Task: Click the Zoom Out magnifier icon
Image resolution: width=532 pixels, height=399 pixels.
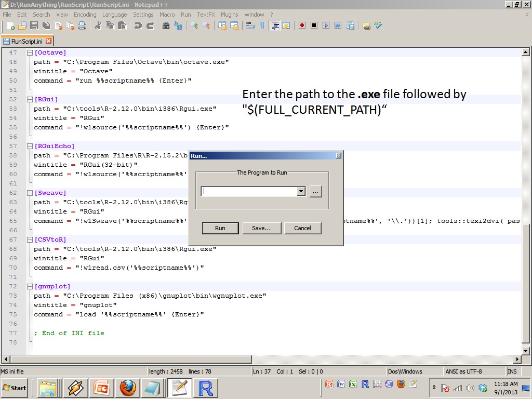Action: coord(206,26)
